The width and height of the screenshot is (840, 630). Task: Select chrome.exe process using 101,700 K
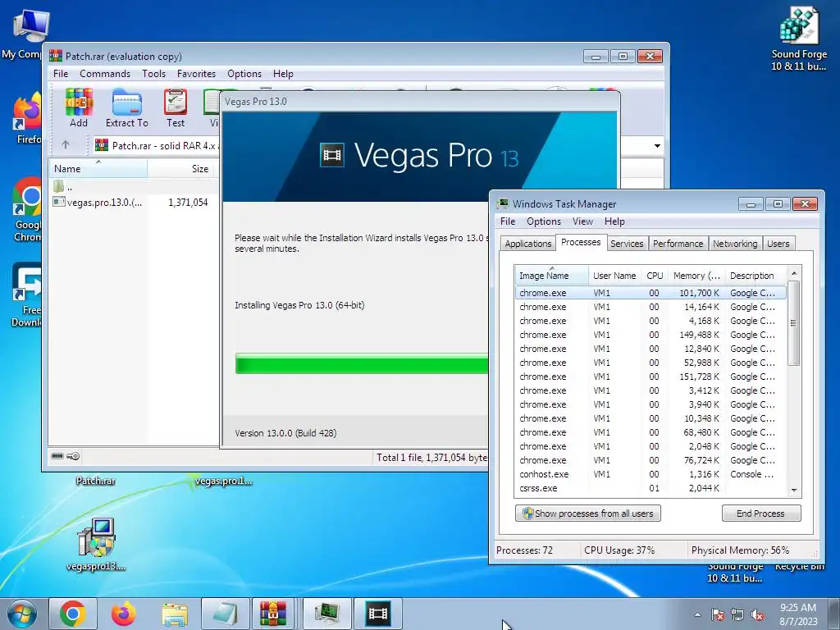[x=651, y=293]
